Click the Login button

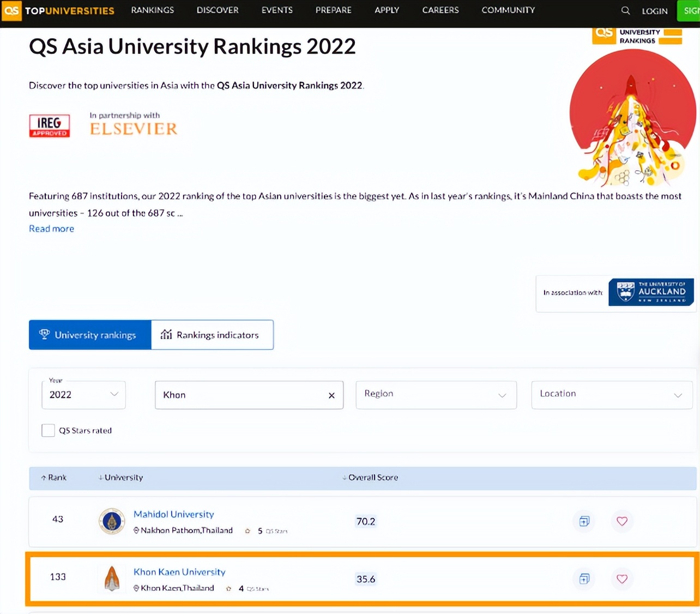pos(654,11)
